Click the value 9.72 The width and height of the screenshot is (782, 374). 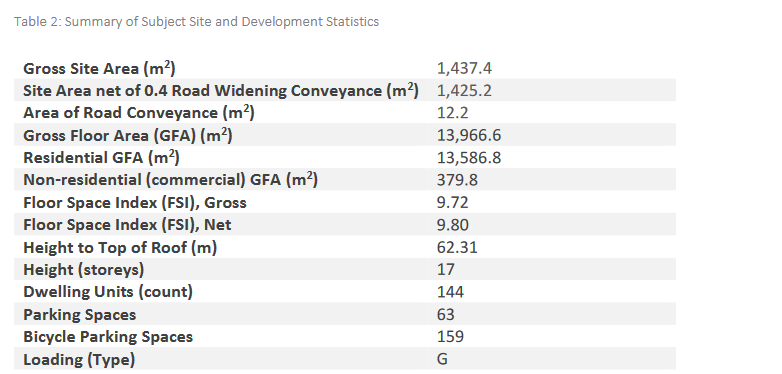(x=453, y=202)
